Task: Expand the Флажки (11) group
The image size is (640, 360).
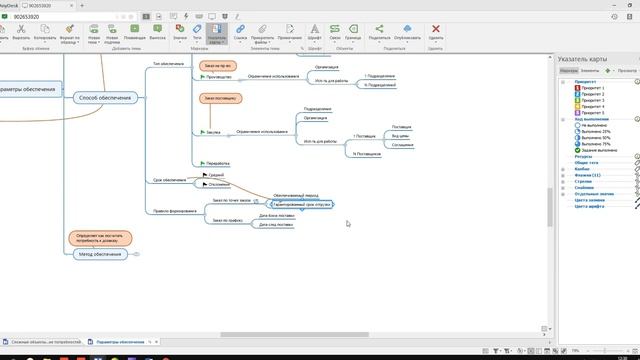Action: click(563, 176)
